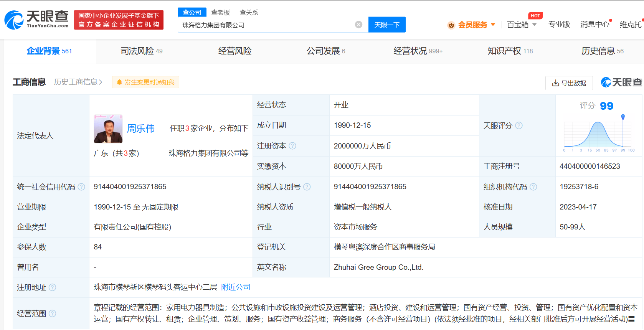Open 周乐伟 legal representative profile
This screenshot has height=330, width=644.
(x=140, y=129)
